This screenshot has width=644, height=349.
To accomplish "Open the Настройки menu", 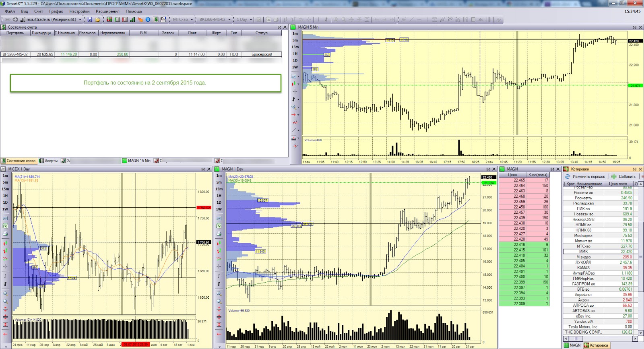I will pyautogui.click(x=79, y=11).
